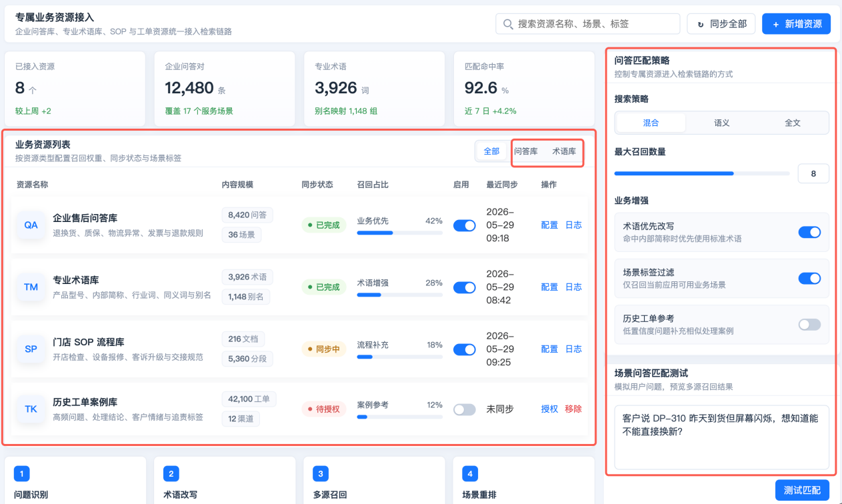842x504 pixels.
Task: Click 移除 for 历史工单案例库
Action: 573,409
